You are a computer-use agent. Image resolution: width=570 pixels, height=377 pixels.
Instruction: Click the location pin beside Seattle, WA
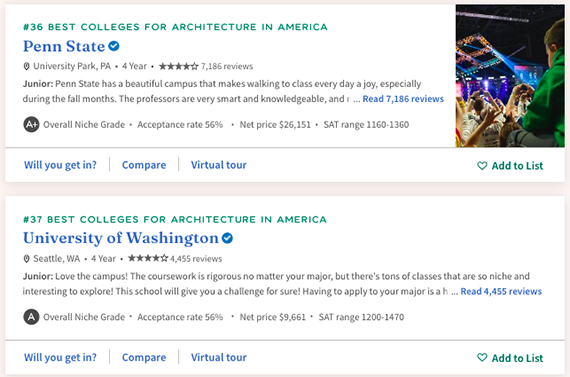coord(26,259)
